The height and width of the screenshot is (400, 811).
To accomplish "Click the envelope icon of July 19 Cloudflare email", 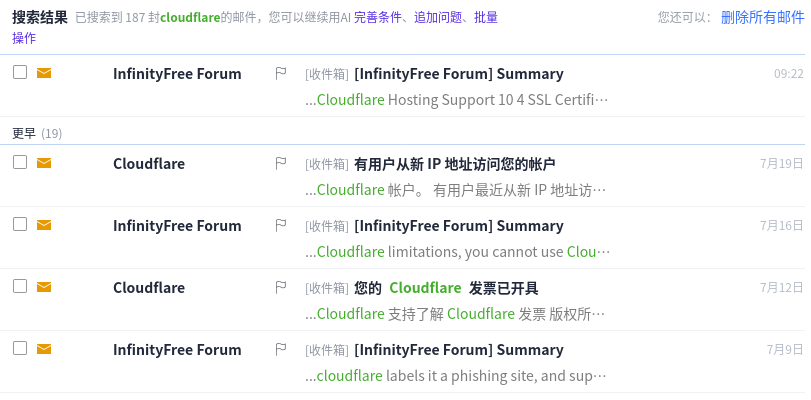I will point(44,163).
